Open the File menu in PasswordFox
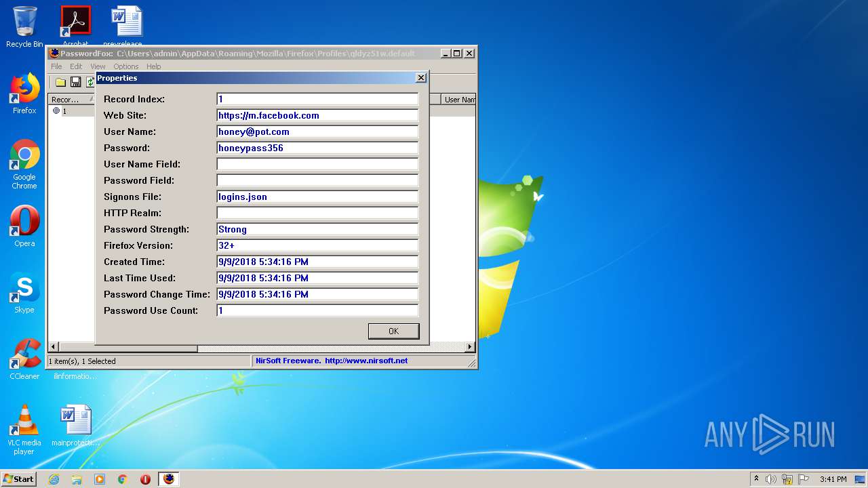Screen dimensions: 868x488 click(56, 66)
